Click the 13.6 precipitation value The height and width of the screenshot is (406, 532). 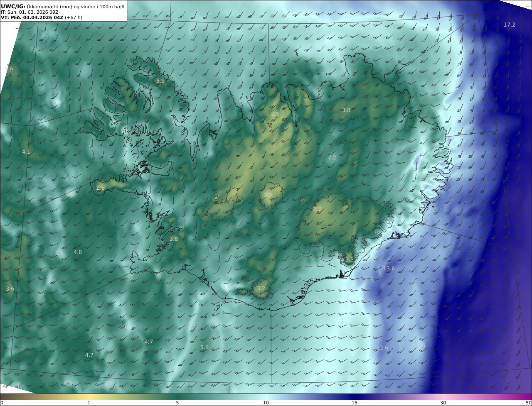point(389,269)
